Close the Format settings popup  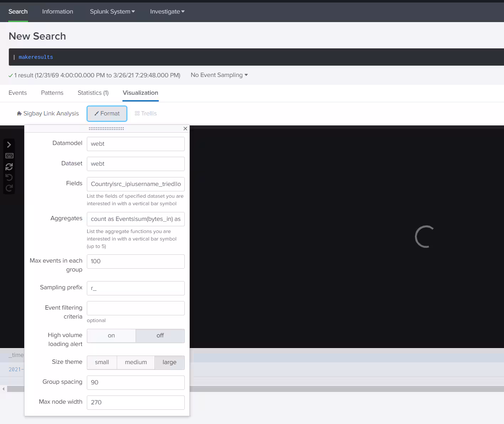(x=185, y=129)
